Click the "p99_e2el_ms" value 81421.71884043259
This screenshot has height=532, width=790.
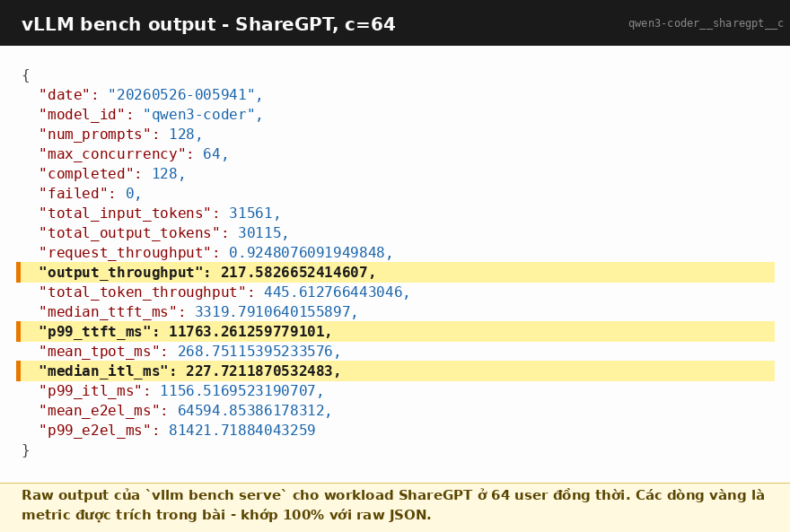[241, 430]
